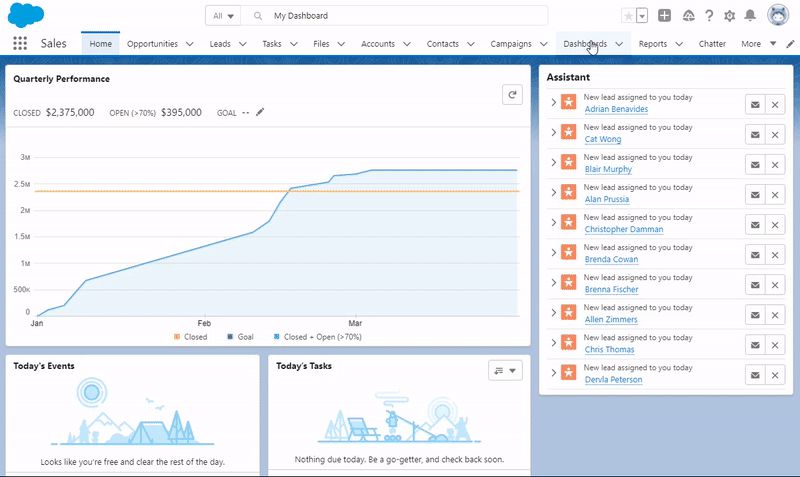Dismiss the Adrian Benavides lead notification
800x477 pixels.
pos(774,105)
